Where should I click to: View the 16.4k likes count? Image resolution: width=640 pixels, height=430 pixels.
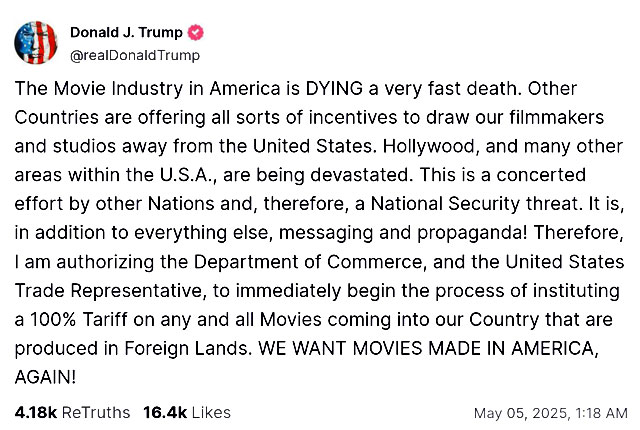coord(165,412)
